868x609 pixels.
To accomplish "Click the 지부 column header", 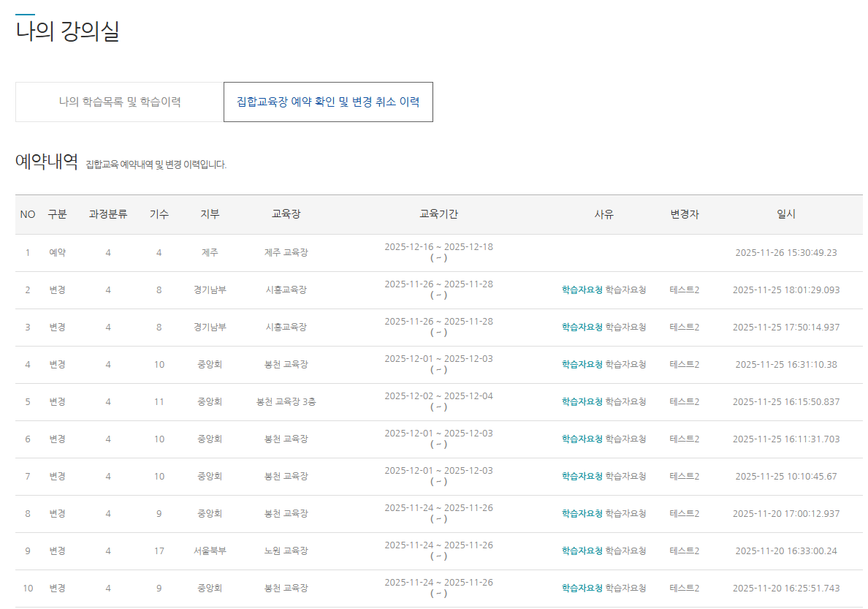I will pos(210,214).
